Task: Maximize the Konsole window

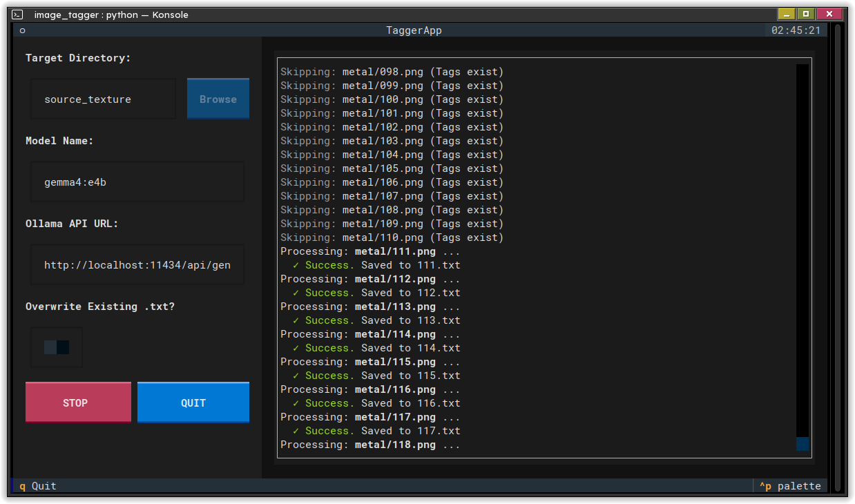Action: (x=806, y=14)
